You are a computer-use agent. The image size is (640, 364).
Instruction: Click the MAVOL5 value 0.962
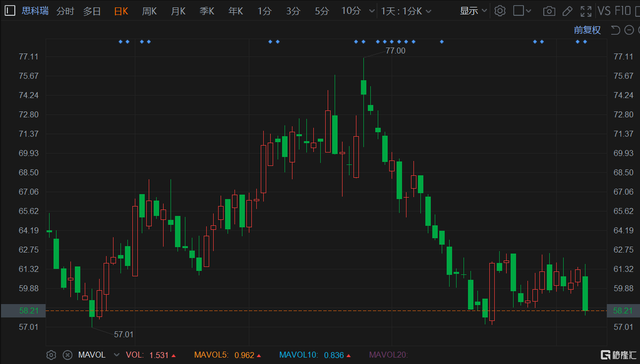pos(244,355)
